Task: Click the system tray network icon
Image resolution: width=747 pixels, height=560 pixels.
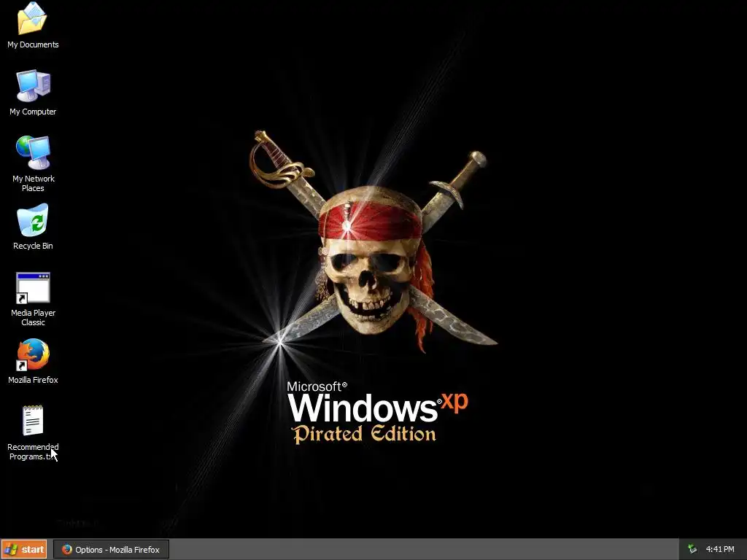Action: point(692,550)
